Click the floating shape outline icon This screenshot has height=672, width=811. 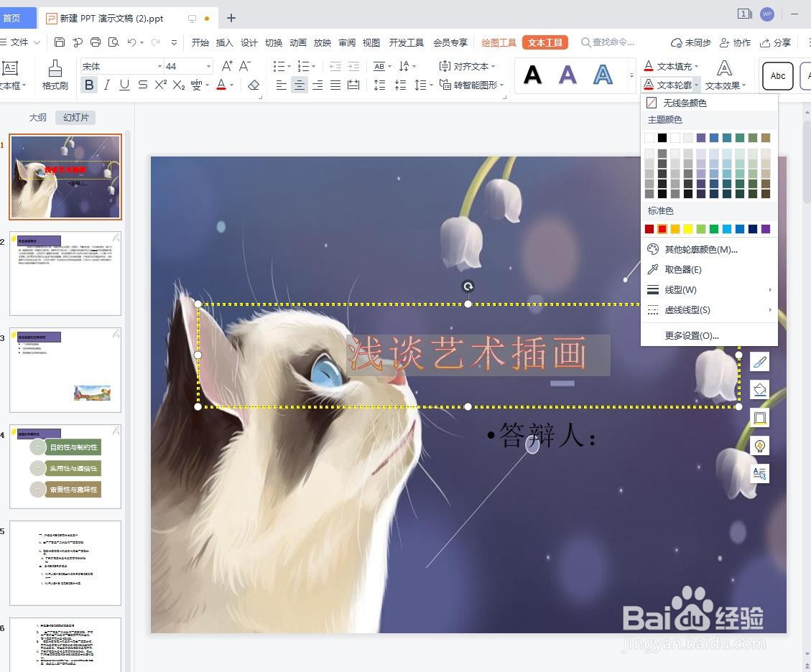(759, 418)
